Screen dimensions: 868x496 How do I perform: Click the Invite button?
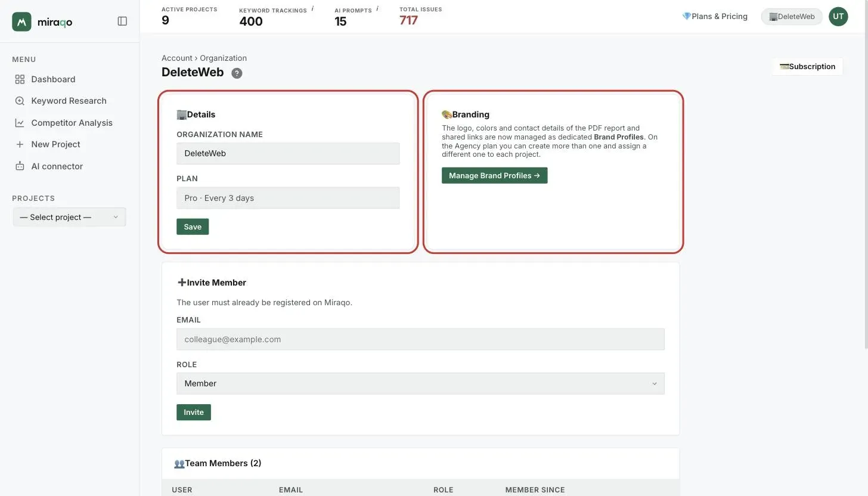point(194,413)
